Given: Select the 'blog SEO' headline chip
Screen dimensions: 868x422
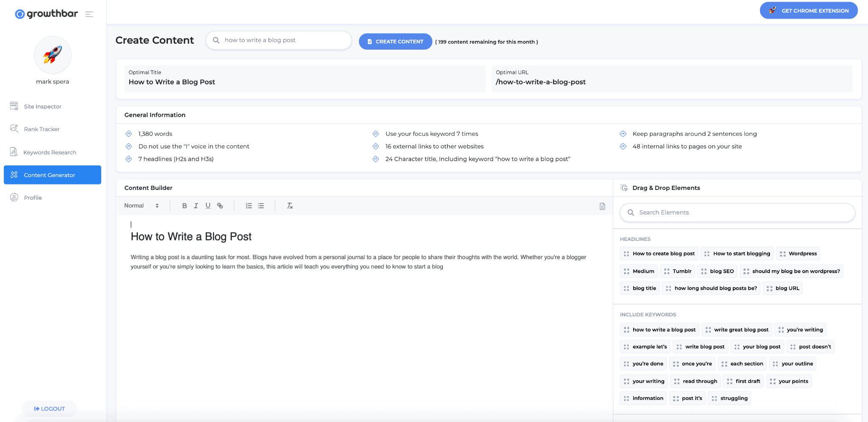Looking at the screenshot, I should click(x=717, y=271).
